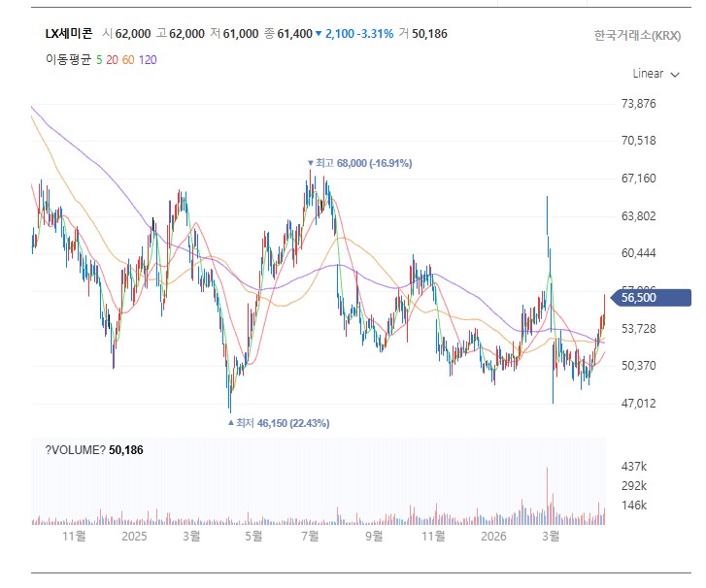The width and height of the screenshot is (706, 588).
Task: Click the 5월 label on time axis
Action: click(x=253, y=537)
